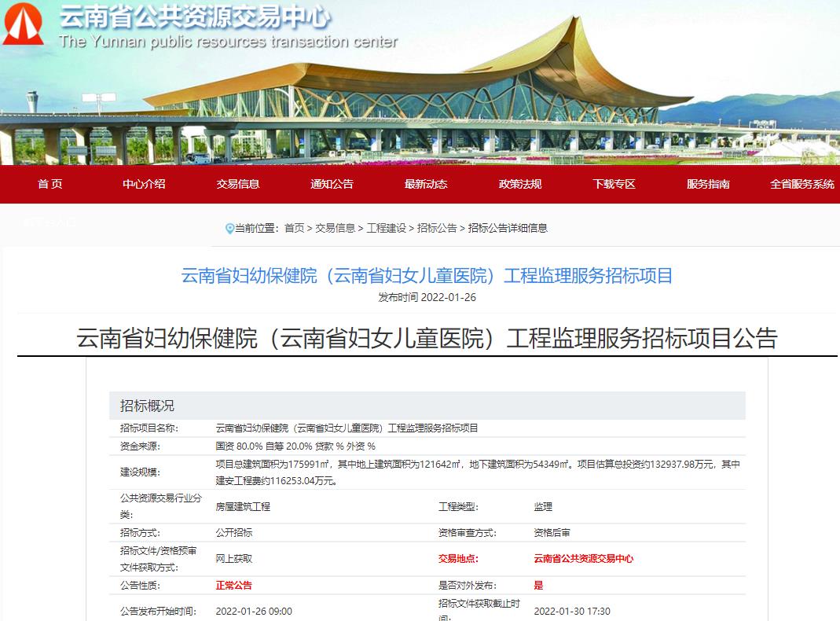Screen dimensions: 840x621
Task: Click the 资金来源 label
Action: point(140,446)
